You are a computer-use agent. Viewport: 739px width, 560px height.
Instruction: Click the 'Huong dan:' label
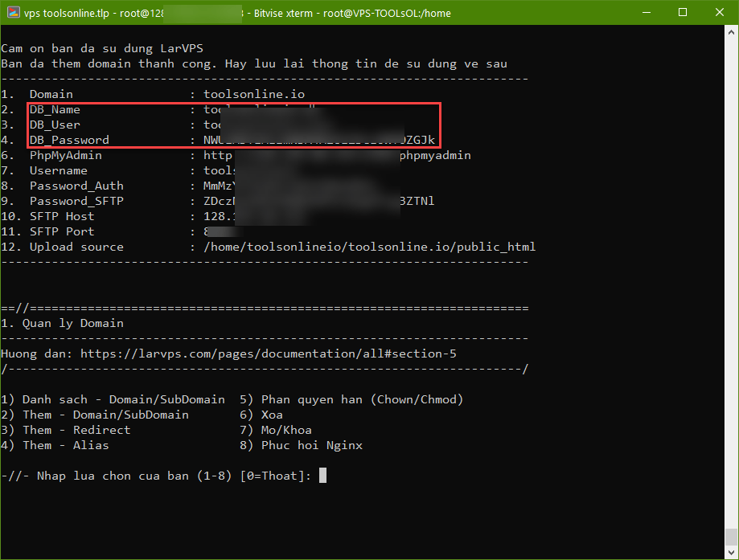click(37, 354)
